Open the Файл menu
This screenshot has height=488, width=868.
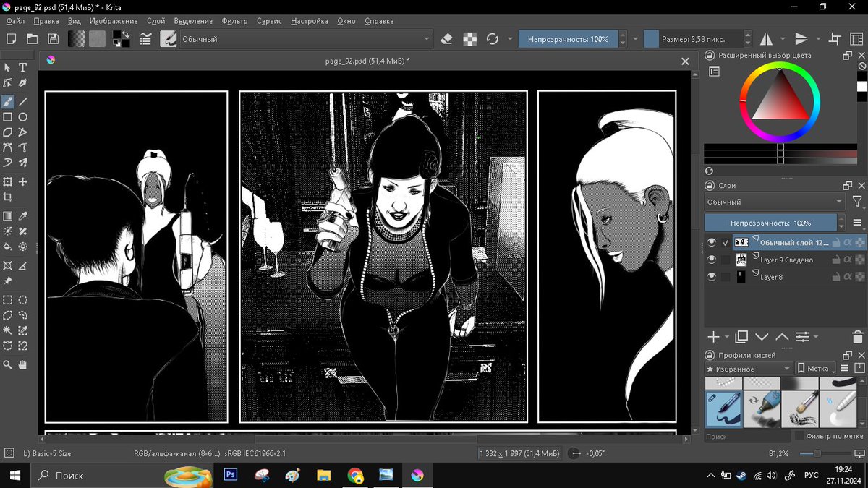(15, 21)
